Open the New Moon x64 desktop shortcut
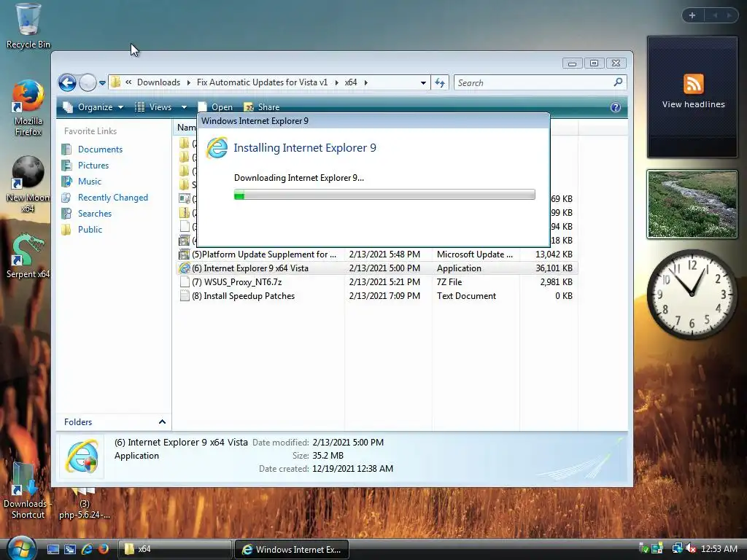747x560 pixels. point(28,184)
